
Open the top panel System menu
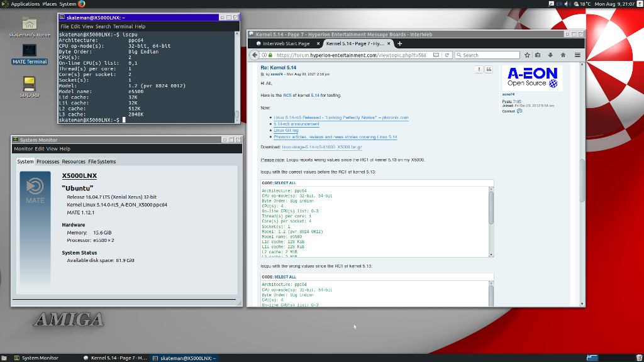coord(68,4)
